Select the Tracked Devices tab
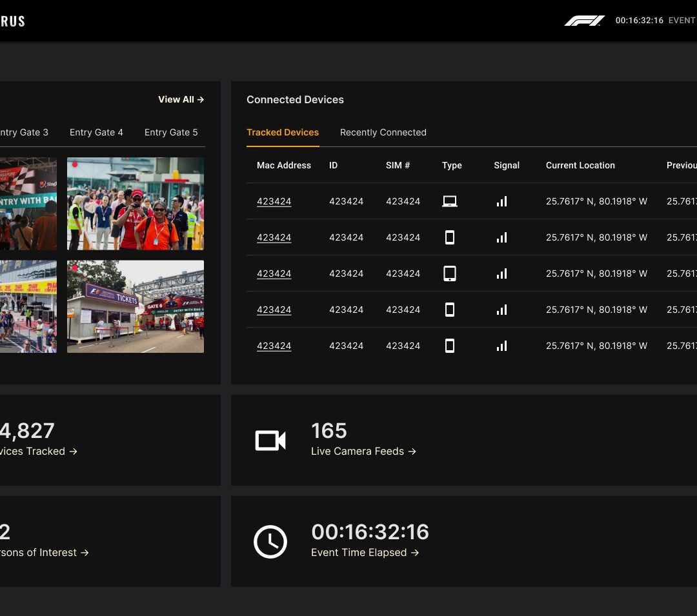 [283, 132]
